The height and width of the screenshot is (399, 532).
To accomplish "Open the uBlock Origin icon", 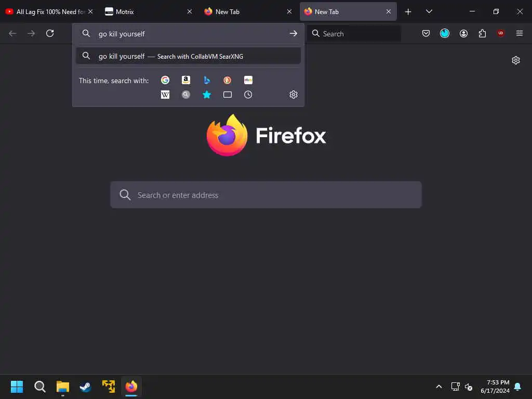I will point(500,33).
